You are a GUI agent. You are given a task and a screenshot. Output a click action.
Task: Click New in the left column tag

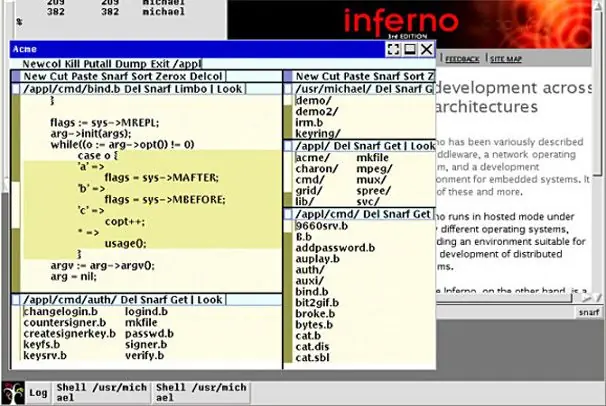pyautogui.click(x=35, y=76)
